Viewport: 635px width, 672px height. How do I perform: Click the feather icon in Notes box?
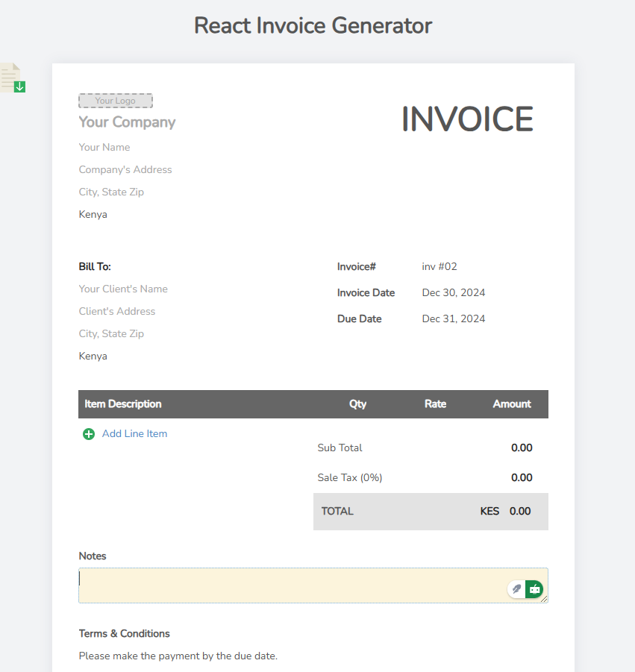pyautogui.click(x=516, y=589)
